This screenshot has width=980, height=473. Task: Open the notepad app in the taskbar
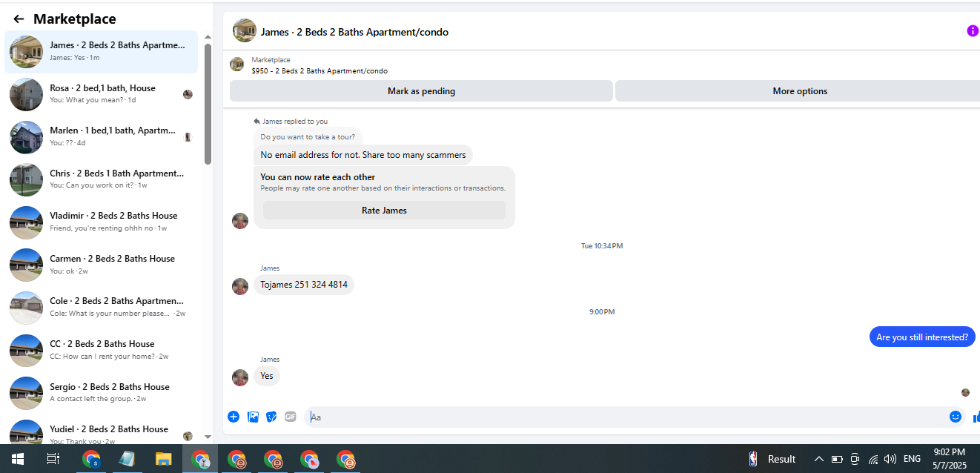click(127, 459)
